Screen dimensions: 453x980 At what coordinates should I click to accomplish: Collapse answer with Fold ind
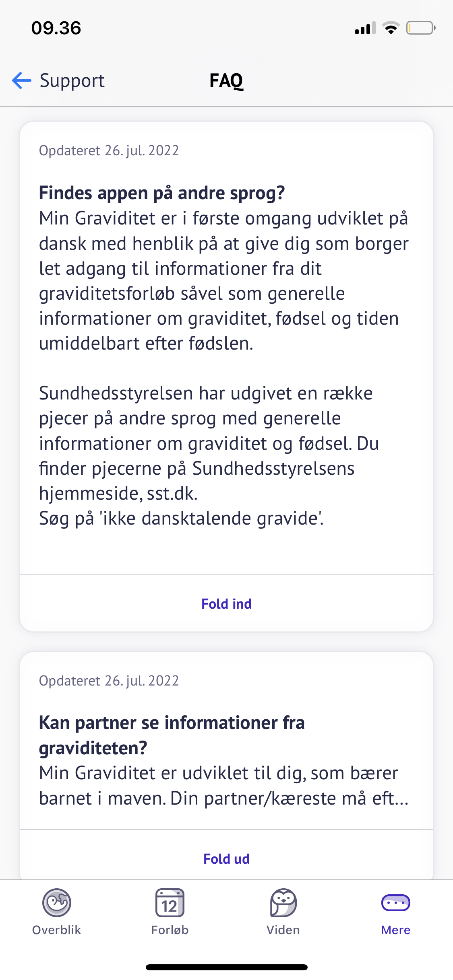226,604
